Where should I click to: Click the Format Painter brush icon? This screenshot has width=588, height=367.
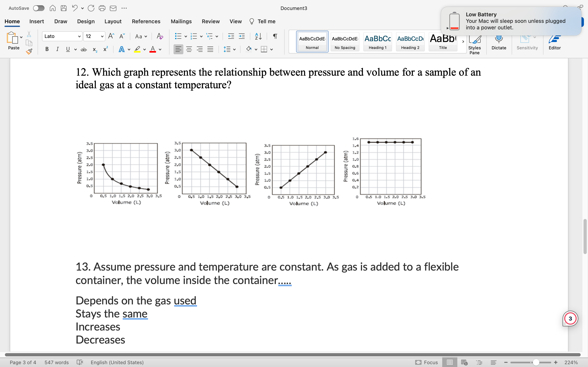(x=29, y=51)
